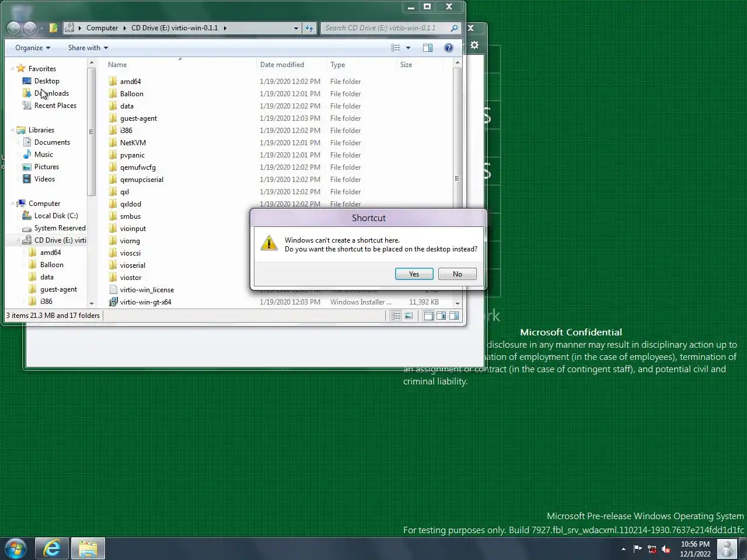
Task: Toggle the preview pane toolbar icon
Action: tap(428, 48)
